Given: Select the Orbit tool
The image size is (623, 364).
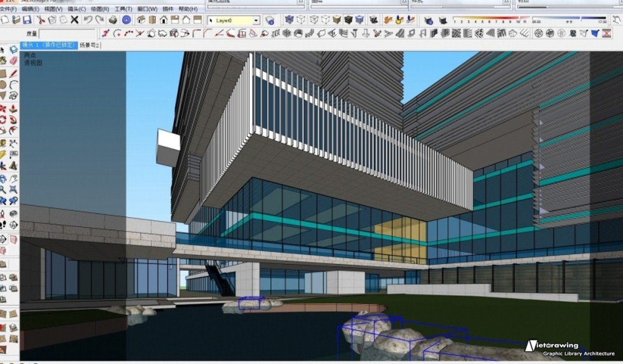Looking at the screenshot, I should 3,178.
